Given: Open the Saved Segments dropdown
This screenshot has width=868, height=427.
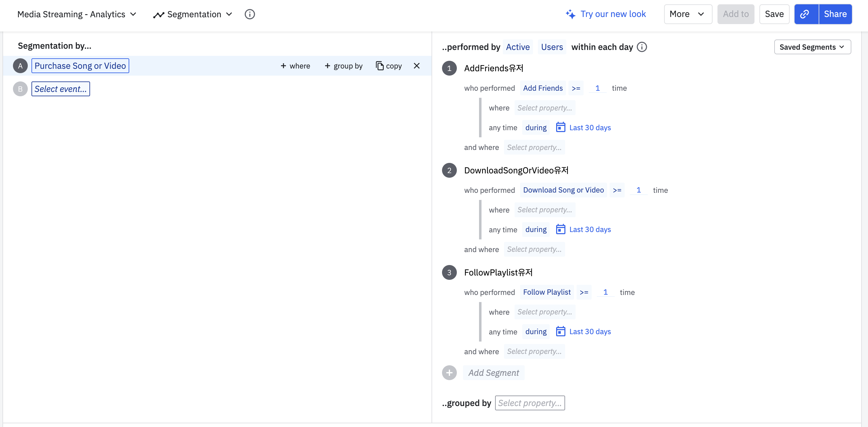Looking at the screenshot, I should [x=812, y=47].
